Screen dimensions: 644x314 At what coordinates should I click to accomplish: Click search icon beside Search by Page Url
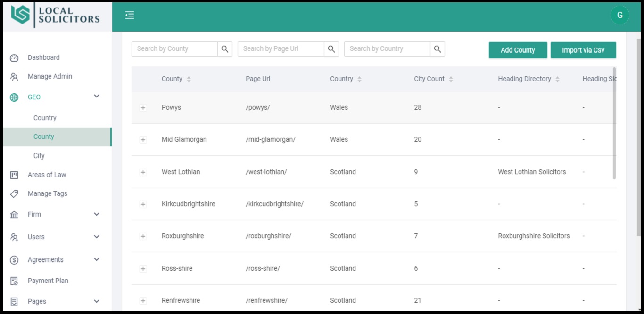click(331, 49)
